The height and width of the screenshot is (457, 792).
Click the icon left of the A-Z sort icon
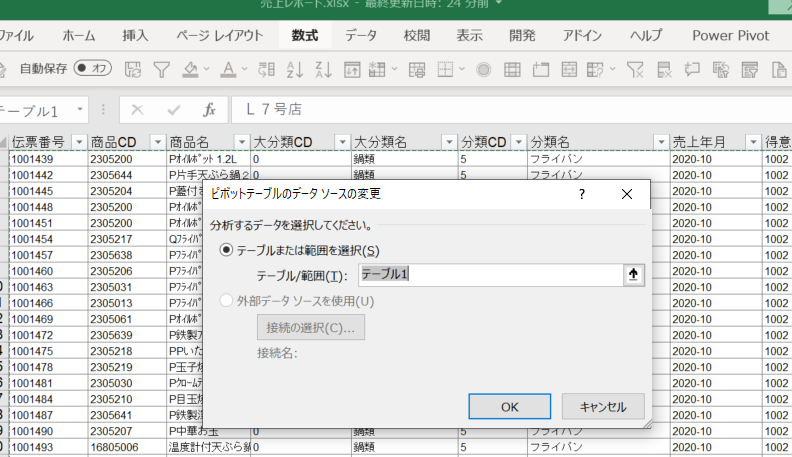[266, 69]
